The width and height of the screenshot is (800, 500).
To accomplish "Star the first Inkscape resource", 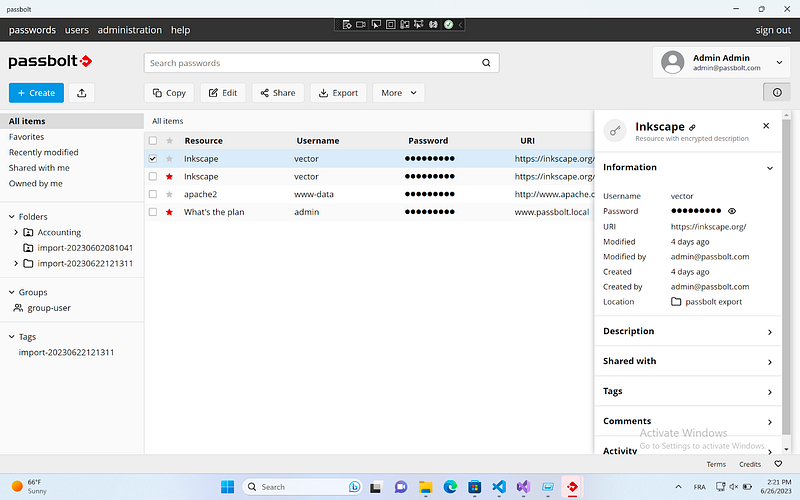I will 169,159.
